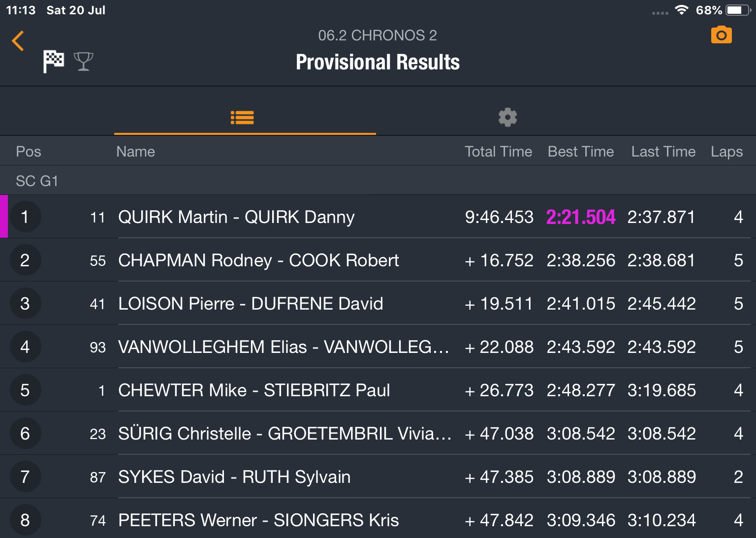Select the trophy icon

84,62
